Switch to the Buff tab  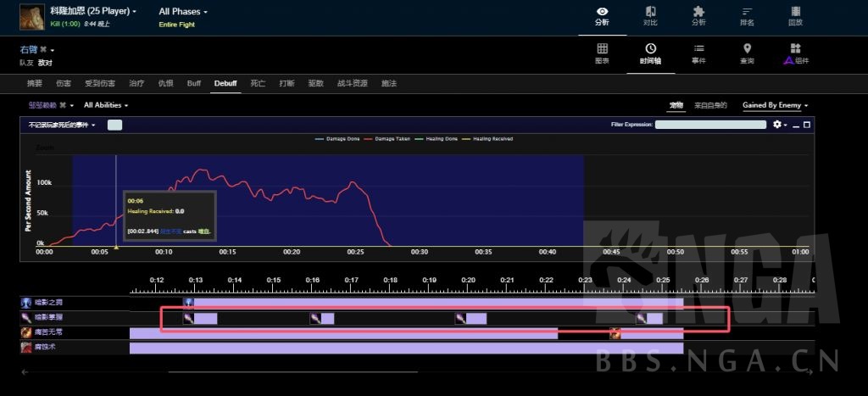pyautogui.click(x=194, y=83)
